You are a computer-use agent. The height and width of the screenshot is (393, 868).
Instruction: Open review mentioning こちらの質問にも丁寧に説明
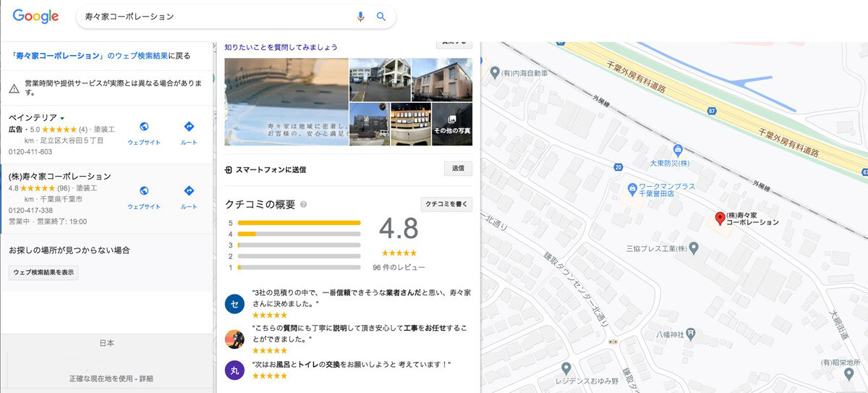tap(361, 332)
